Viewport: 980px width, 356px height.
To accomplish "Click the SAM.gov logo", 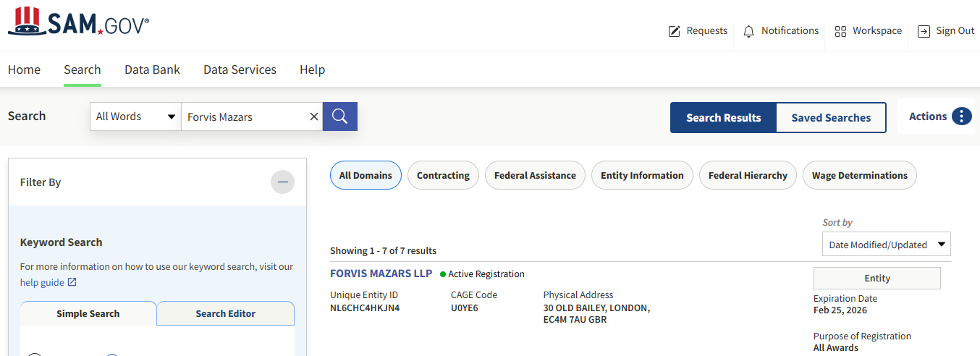I will coord(78,22).
